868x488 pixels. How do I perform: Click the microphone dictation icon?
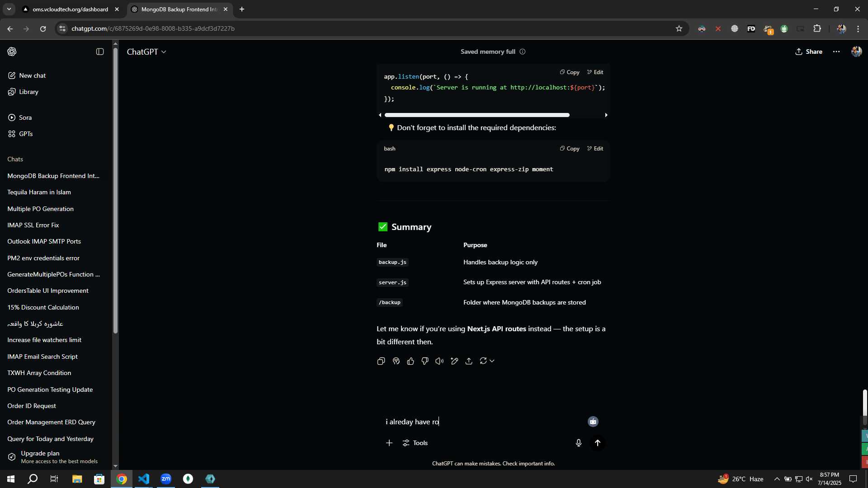578,443
